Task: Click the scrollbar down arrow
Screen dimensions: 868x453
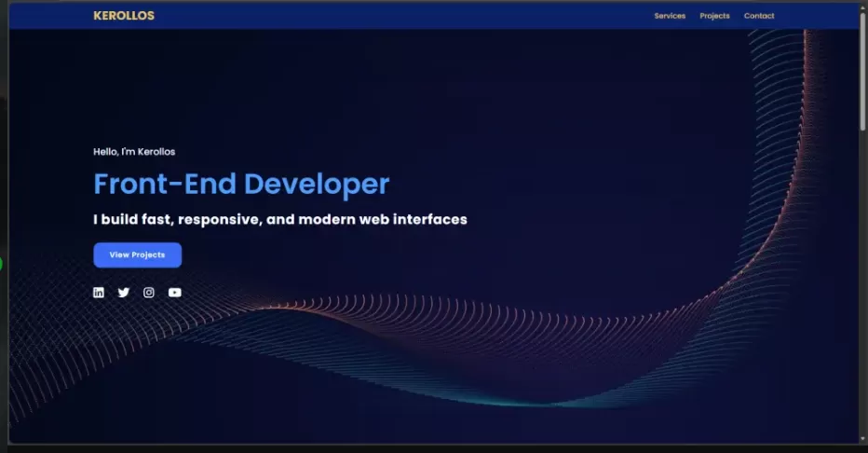Action: (862, 439)
